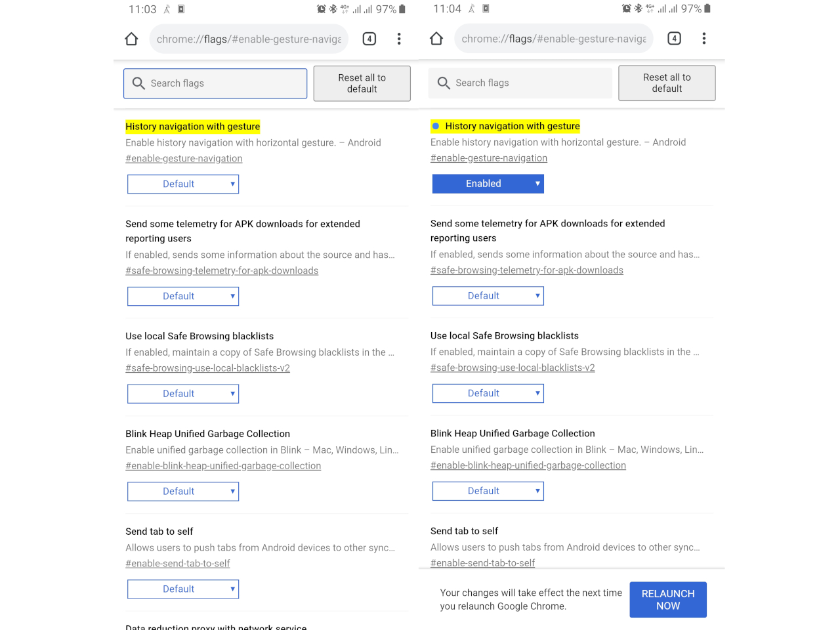840x630 pixels.
Task: Open tab switcher in right browser
Action: click(674, 38)
